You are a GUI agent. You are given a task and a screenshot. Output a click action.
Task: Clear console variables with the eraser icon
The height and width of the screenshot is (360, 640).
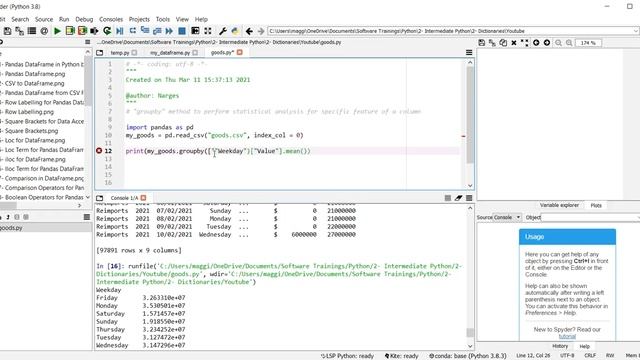pos(458,198)
